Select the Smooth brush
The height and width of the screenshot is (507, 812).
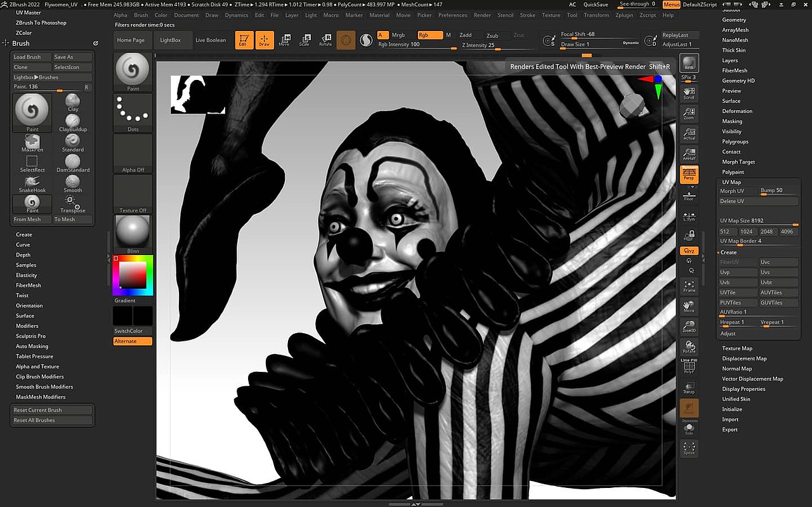73,184
